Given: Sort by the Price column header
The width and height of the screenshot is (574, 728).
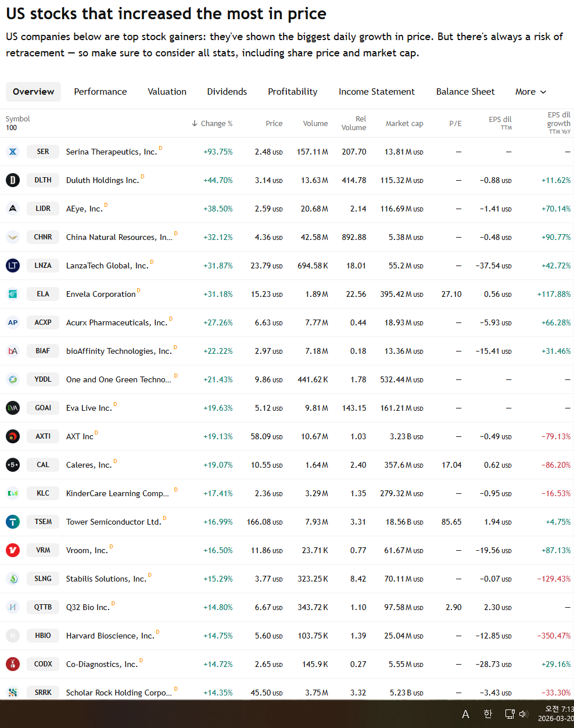Looking at the screenshot, I should pyautogui.click(x=274, y=124).
